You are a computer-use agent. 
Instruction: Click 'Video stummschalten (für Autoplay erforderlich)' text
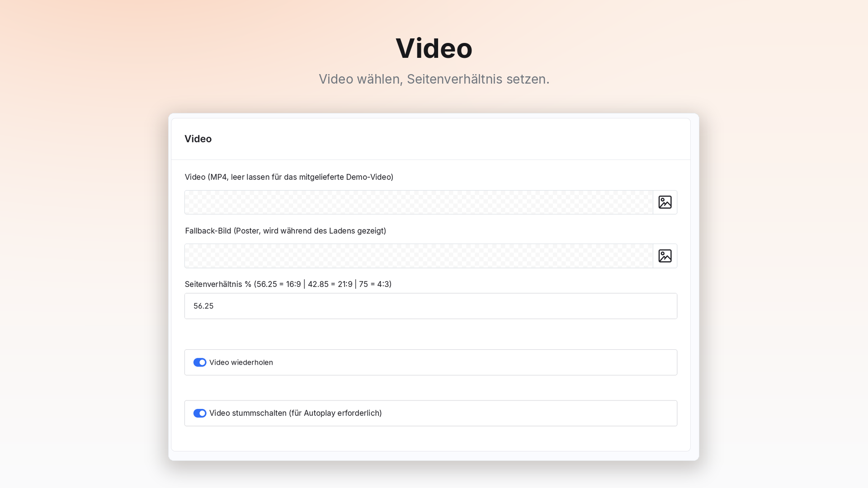point(296,413)
